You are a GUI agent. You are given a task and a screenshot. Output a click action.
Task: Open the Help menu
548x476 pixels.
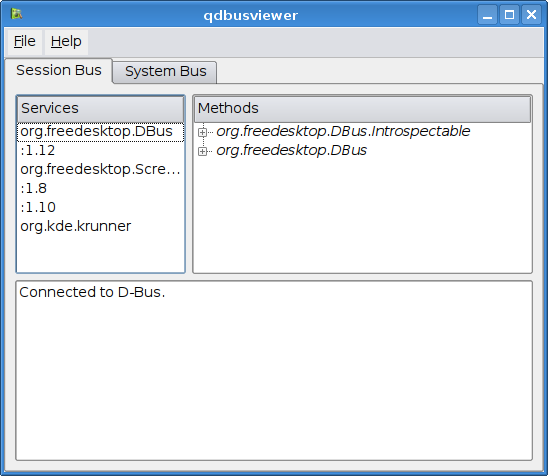click(x=66, y=42)
